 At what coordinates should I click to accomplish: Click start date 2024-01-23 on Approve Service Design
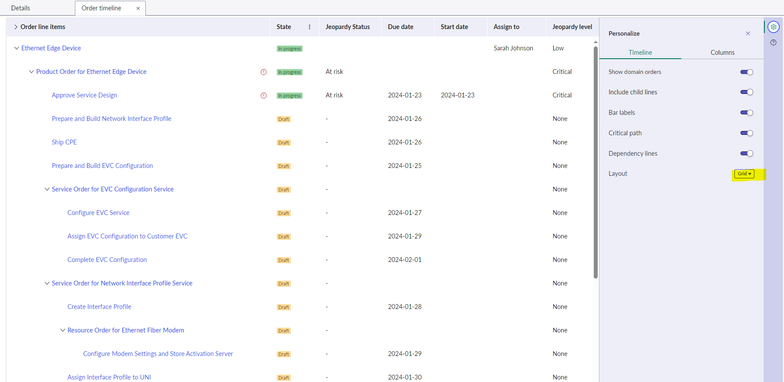(x=458, y=95)
